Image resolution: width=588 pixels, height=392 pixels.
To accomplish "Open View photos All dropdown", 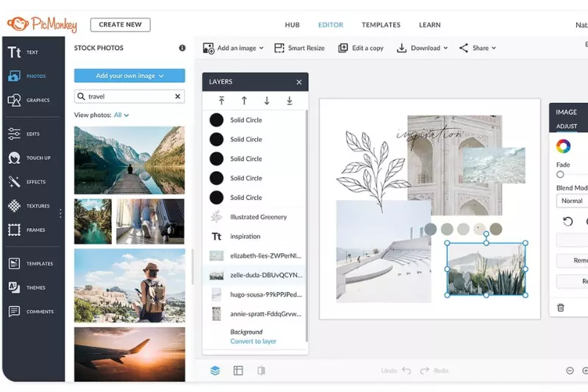I will click(x=121, y=115).
